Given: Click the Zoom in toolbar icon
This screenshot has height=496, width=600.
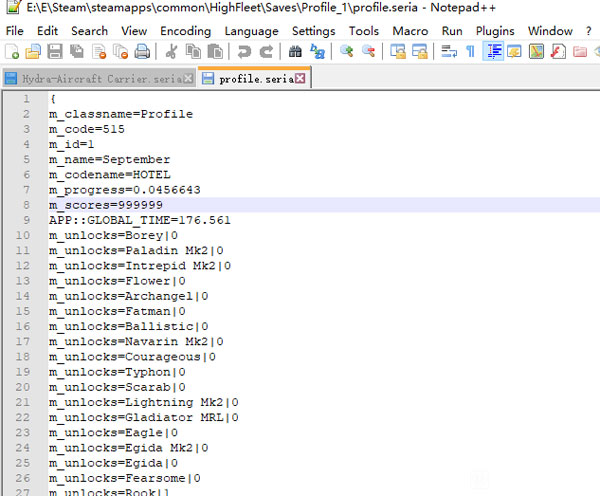Looking at the screenshot, I should point(347,51).
